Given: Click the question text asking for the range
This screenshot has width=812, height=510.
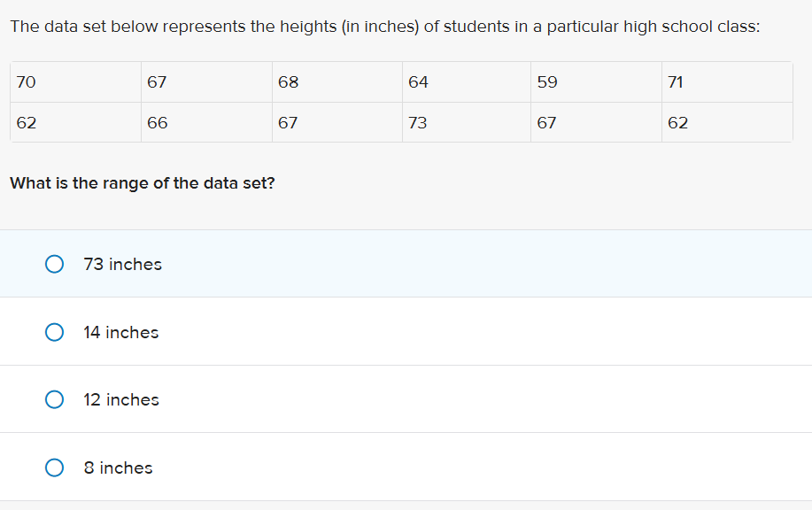Looking at the screenshot, I should (x=143, y=183).
